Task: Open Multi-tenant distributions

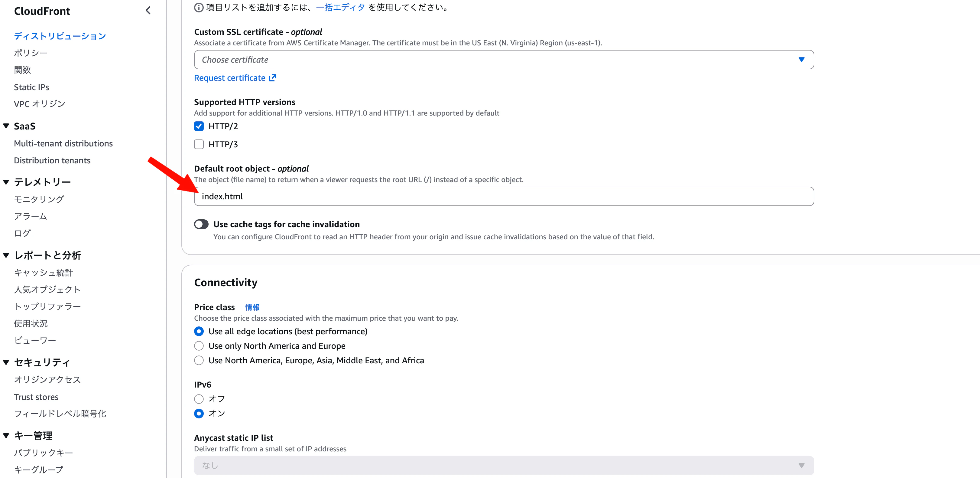Action: point(63,144)
